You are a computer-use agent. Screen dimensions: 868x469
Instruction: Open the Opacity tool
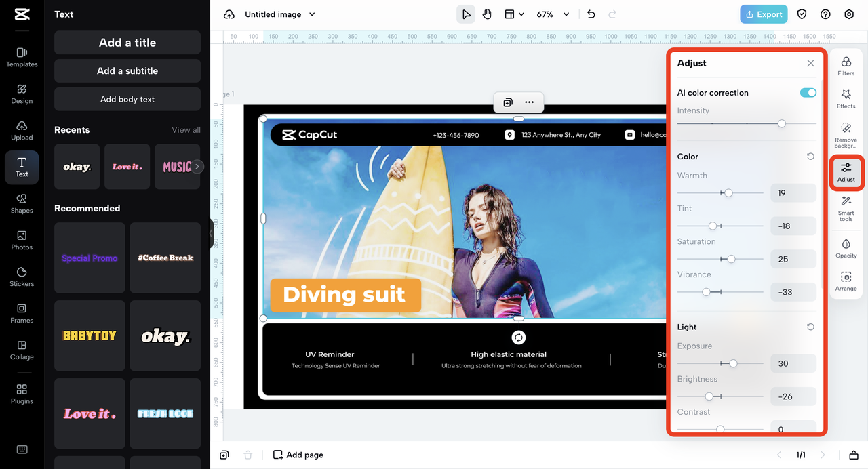click(846, 248)
